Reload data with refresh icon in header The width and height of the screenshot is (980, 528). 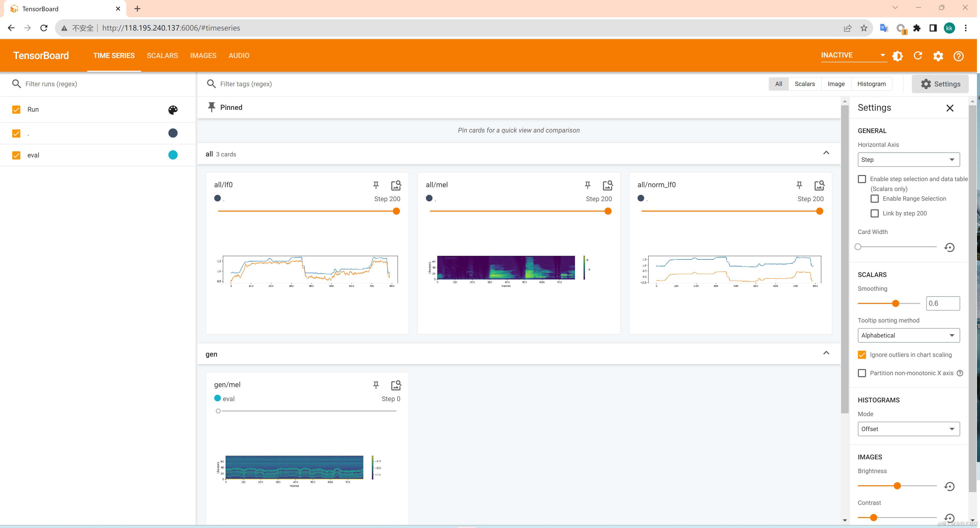[x=918, y=56]
